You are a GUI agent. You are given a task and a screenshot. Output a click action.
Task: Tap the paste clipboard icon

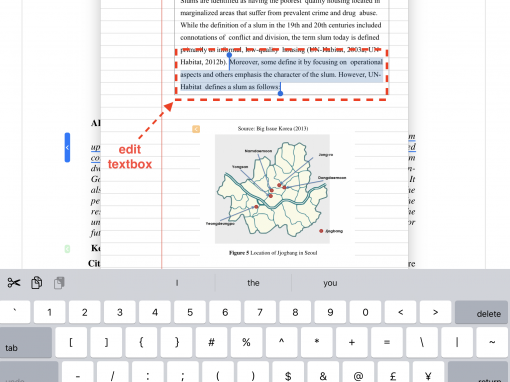59,283
